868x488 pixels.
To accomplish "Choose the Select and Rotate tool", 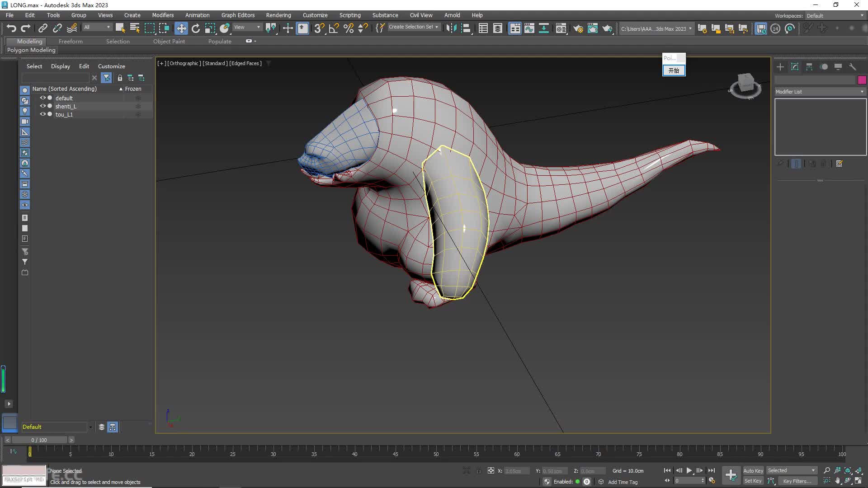I will [196, 28].
